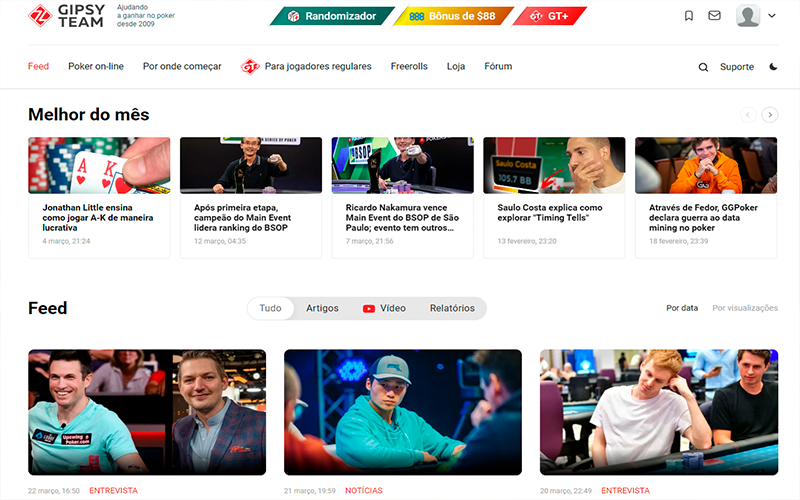Toggle dark mode moon icon
The width and height of the screenshot is (800, 500).
[773, 67]
